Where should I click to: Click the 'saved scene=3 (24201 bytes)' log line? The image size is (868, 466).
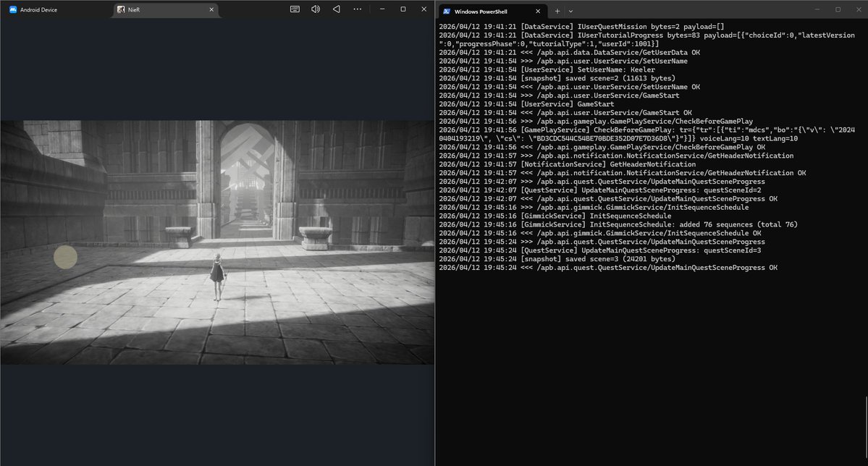point(557,259)
